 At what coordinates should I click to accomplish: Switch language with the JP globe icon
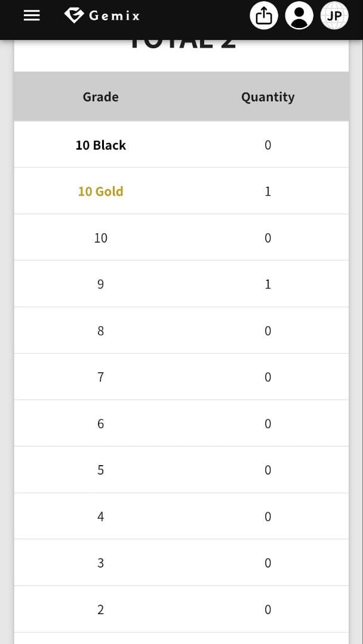(x=334, y=16)
